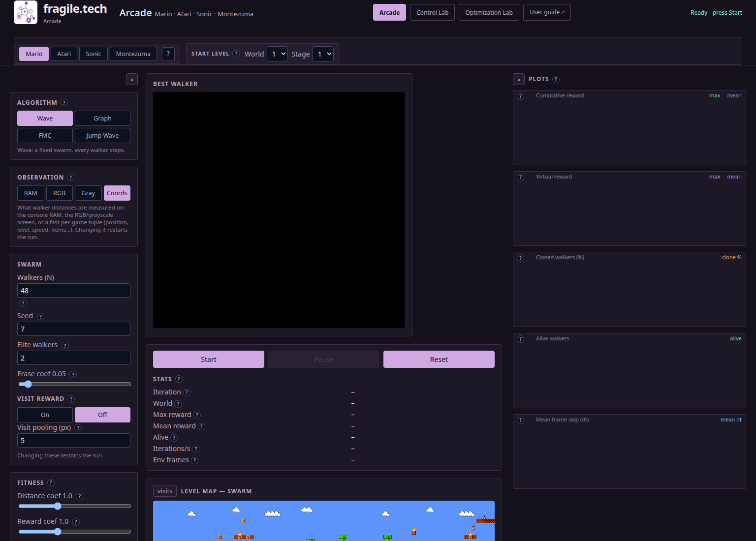Open the Arcade section

coord(389,13)
